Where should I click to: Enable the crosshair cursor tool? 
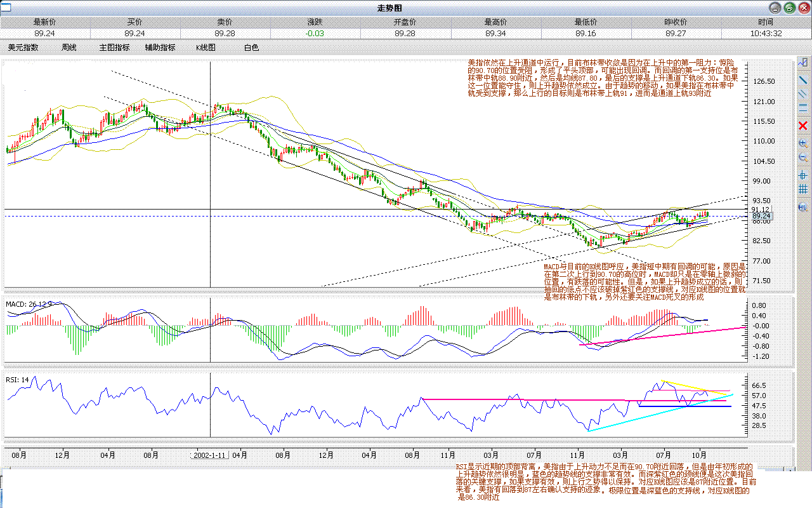tap(803, 175)
